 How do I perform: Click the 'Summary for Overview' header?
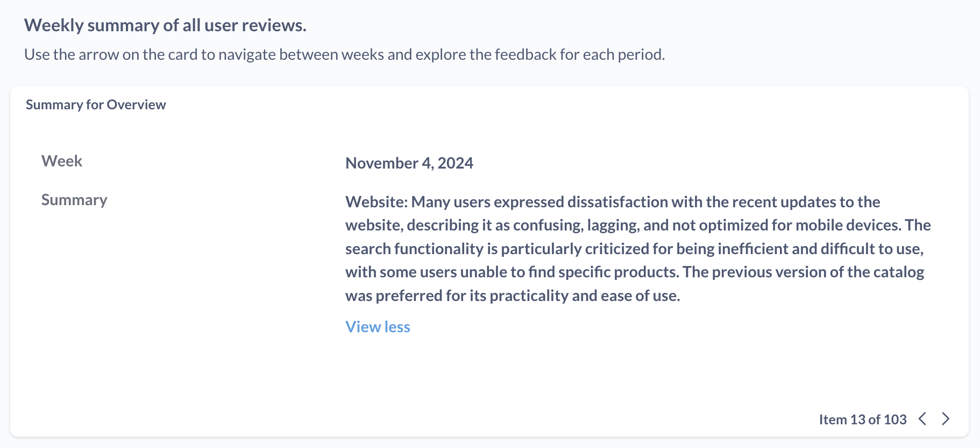click(96, 104)
